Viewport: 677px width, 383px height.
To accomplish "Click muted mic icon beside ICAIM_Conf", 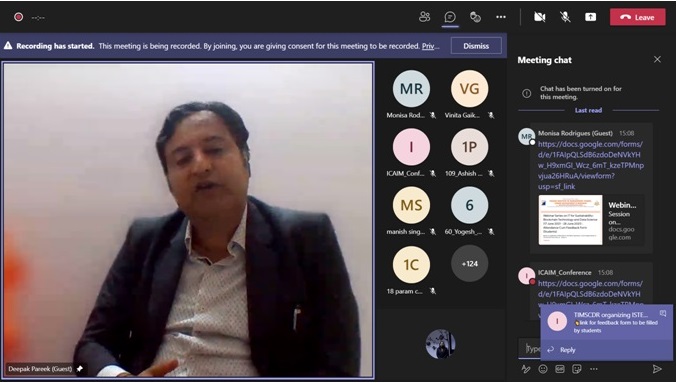I will click(x=433, y=174).
